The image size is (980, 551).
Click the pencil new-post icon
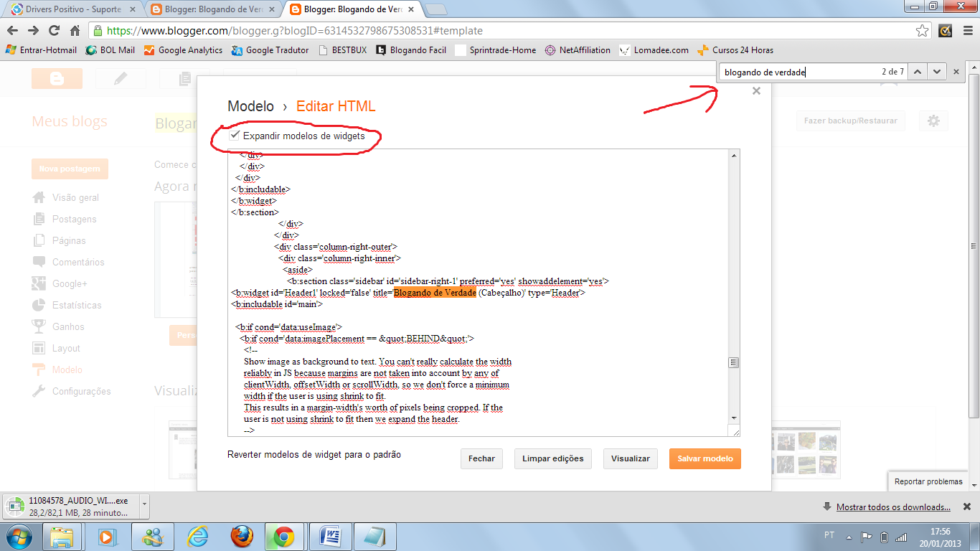click(121, 79)
